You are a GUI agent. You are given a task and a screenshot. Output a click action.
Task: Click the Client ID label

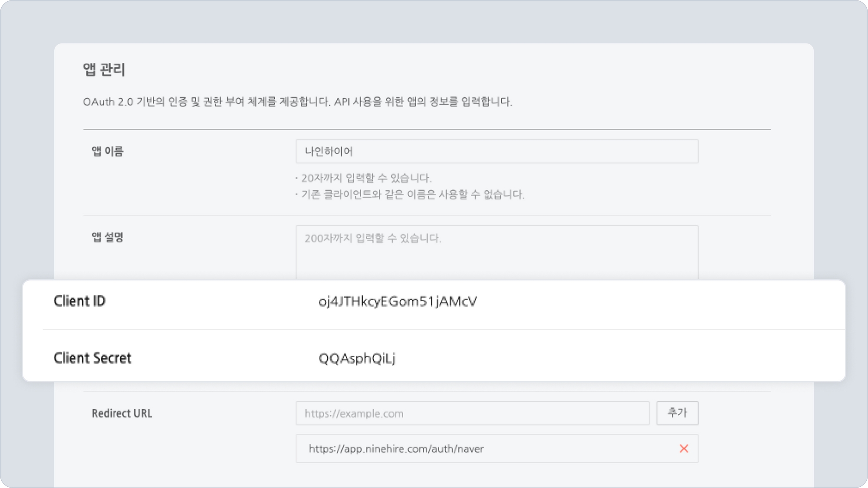[79, 301]
